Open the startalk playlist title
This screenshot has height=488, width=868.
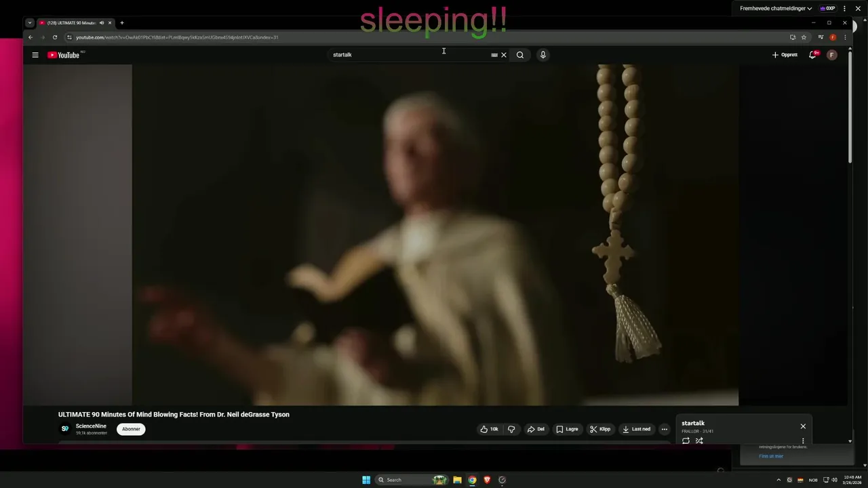693,424
